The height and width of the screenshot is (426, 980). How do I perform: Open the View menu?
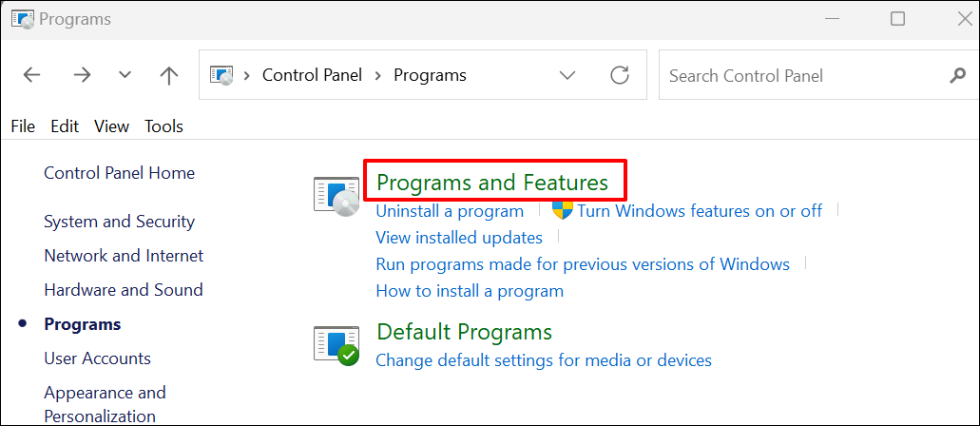pyautogui.click(x=111, y=126)
